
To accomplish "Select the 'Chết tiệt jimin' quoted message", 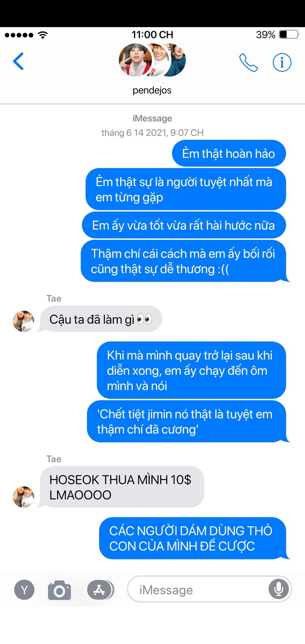I will [187, 422].
